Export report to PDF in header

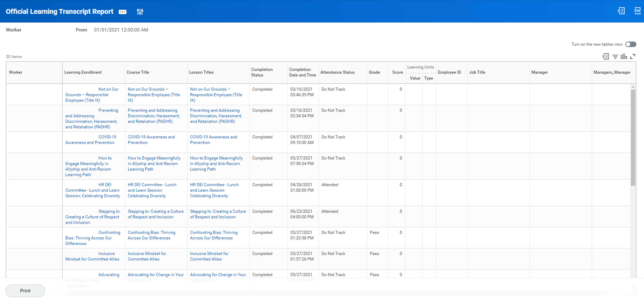(x=638, y=11)
